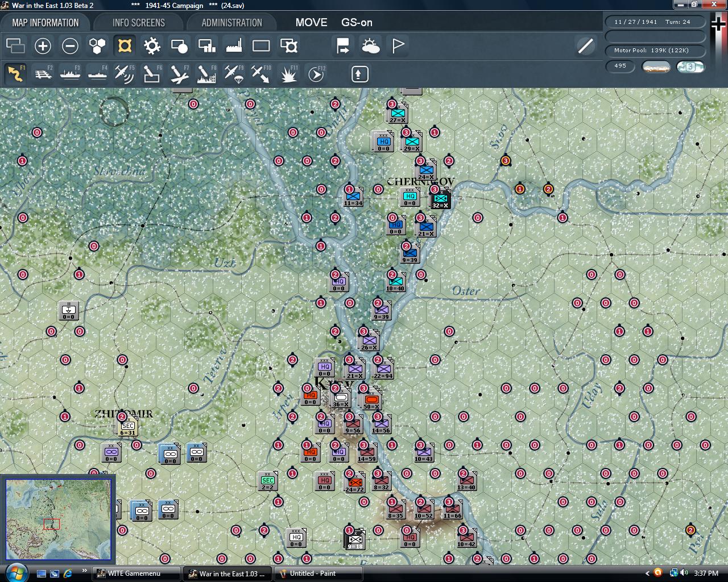Select the 26=X unit counter
The width and height of the screenshot is (728, 582).
(369, 341)
